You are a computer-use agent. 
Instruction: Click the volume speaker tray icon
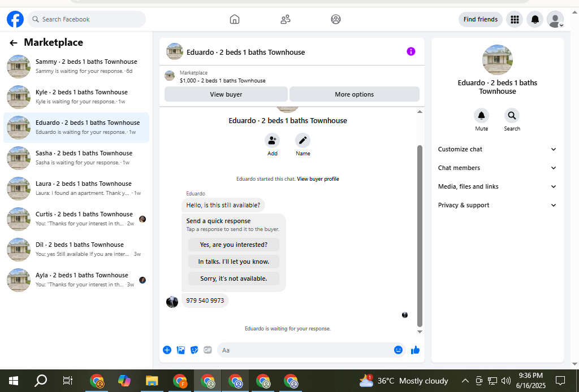pos(506,381)
